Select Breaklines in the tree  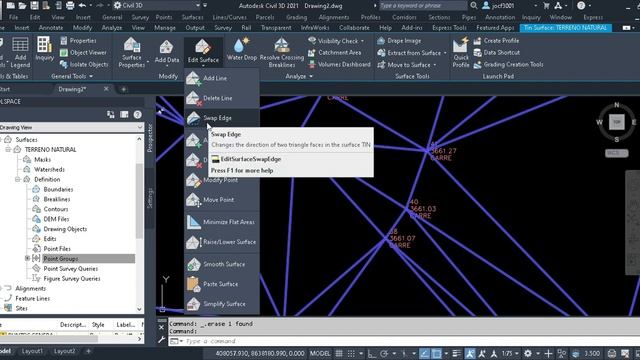click(57, 199)
